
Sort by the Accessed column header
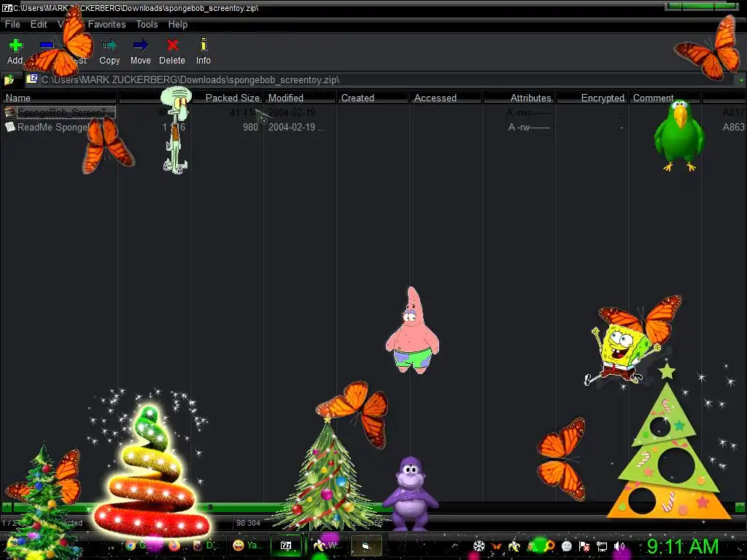coord(446,98)
